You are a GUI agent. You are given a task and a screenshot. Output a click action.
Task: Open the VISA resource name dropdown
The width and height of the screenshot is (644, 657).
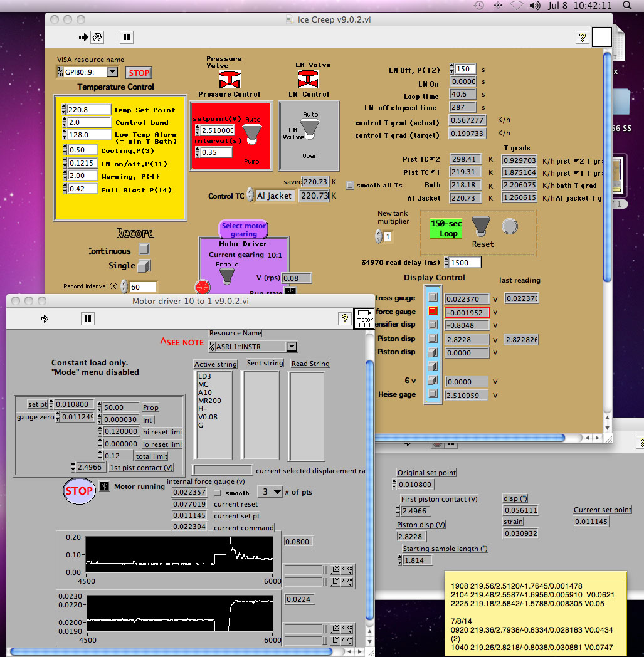click(x=112, y=72)
